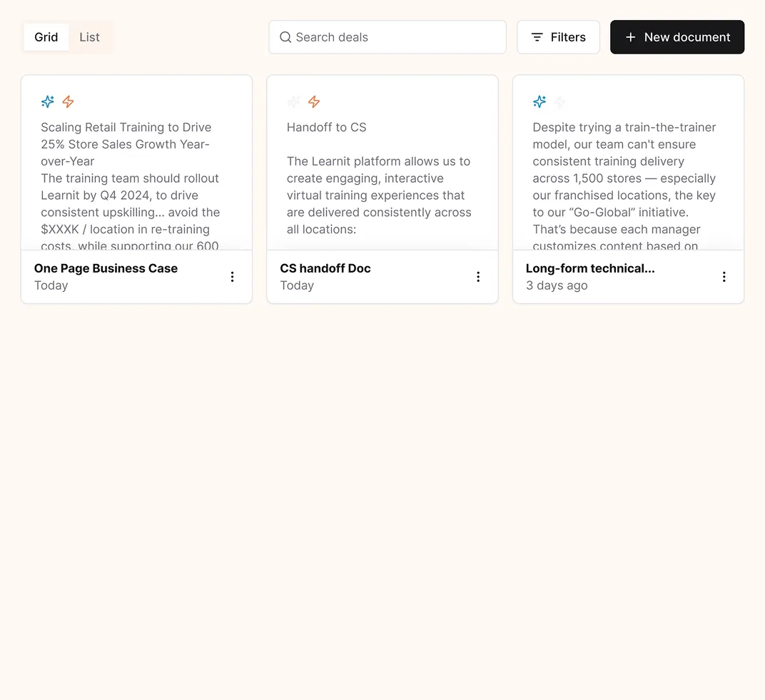Click faded sparkle icon on CS handoff Doc card
This screenshot has width=765, height=700.
[294, 101]
